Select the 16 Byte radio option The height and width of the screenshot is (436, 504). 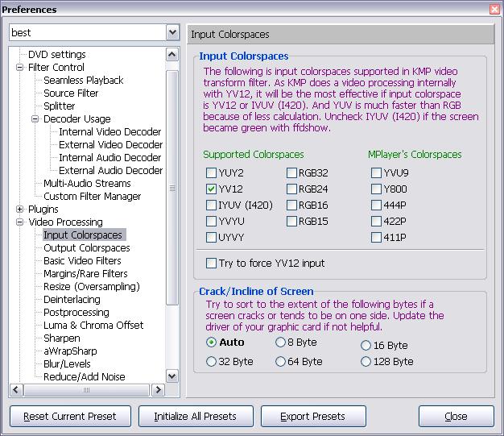pyautogui.click(x=367, y=345)
